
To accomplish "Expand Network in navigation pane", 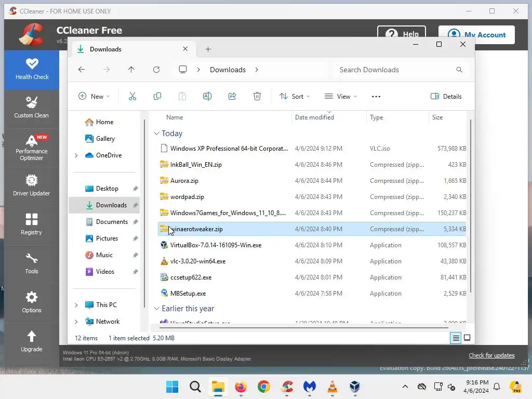I will click(x=76, y=322).
